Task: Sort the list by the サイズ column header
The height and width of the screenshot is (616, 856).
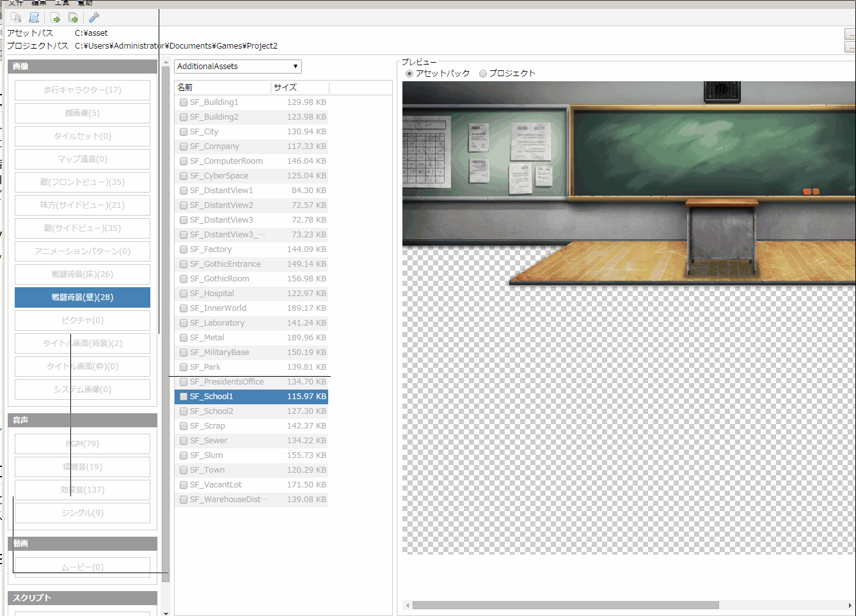Action: (x=300, y=87)
